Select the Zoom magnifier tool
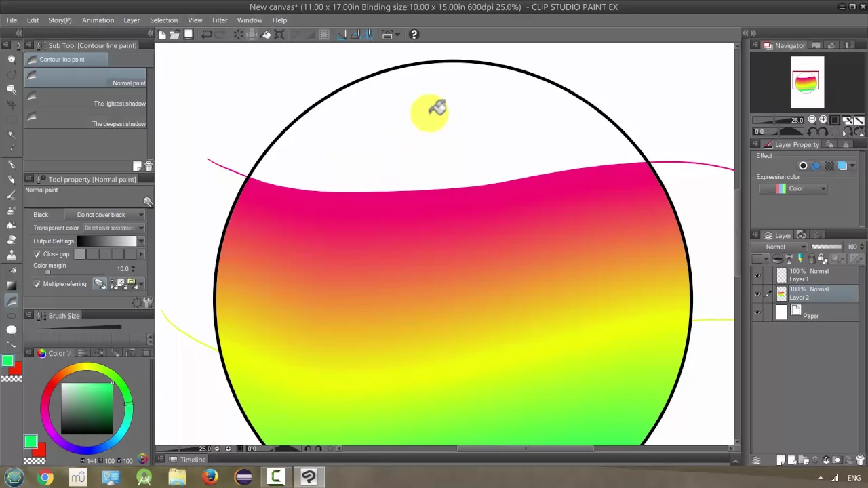 (x=12, y=59)
